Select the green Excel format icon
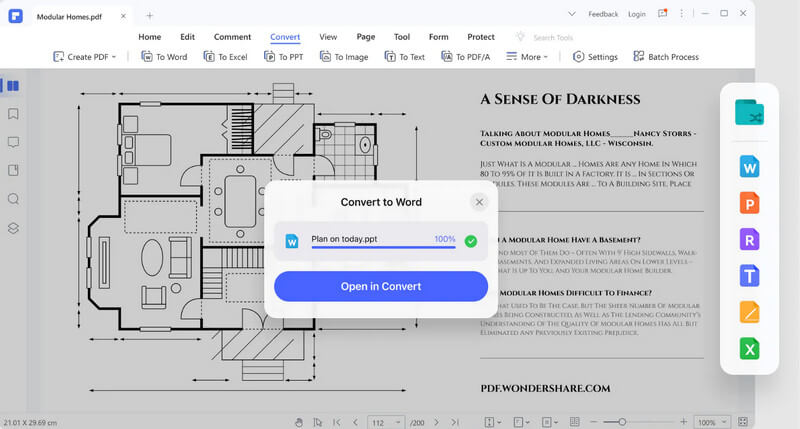Viewport: 800px width, 429px height. 749,349
